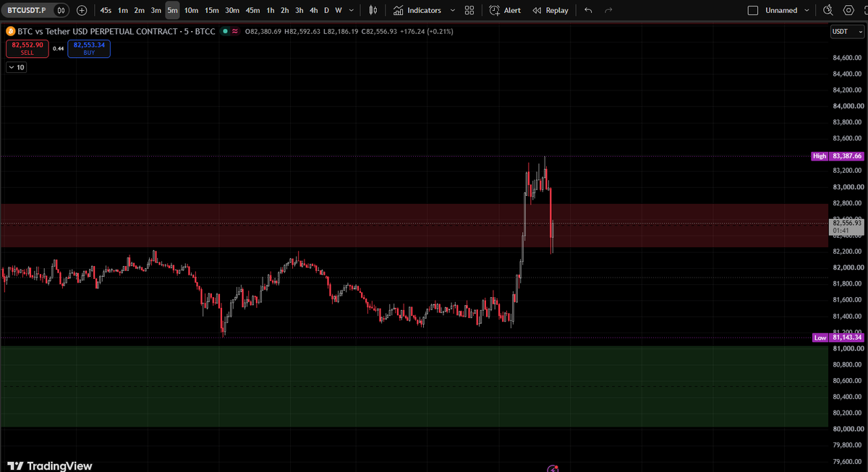Select the 15m timeframe
Viewport: 868px width, 472px height.
coord(212,10)
